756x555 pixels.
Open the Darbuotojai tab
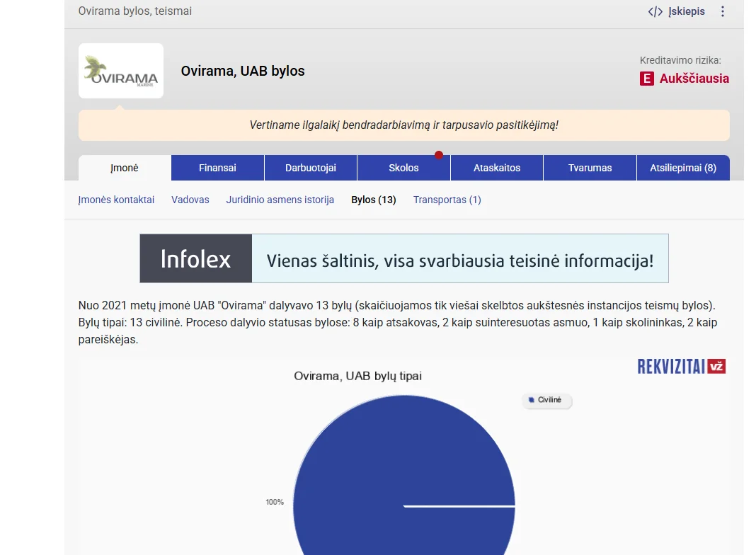click(x=311, y=168)
